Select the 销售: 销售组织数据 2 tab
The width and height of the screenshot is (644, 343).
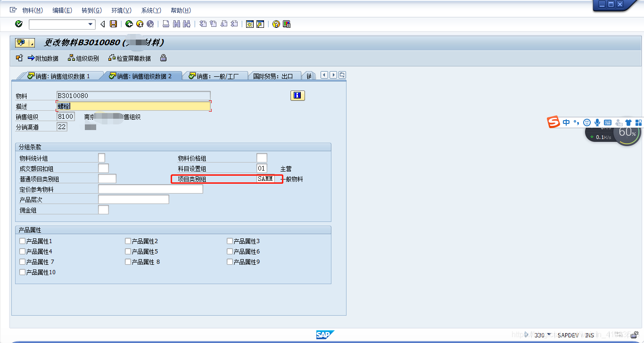[141, 76]
